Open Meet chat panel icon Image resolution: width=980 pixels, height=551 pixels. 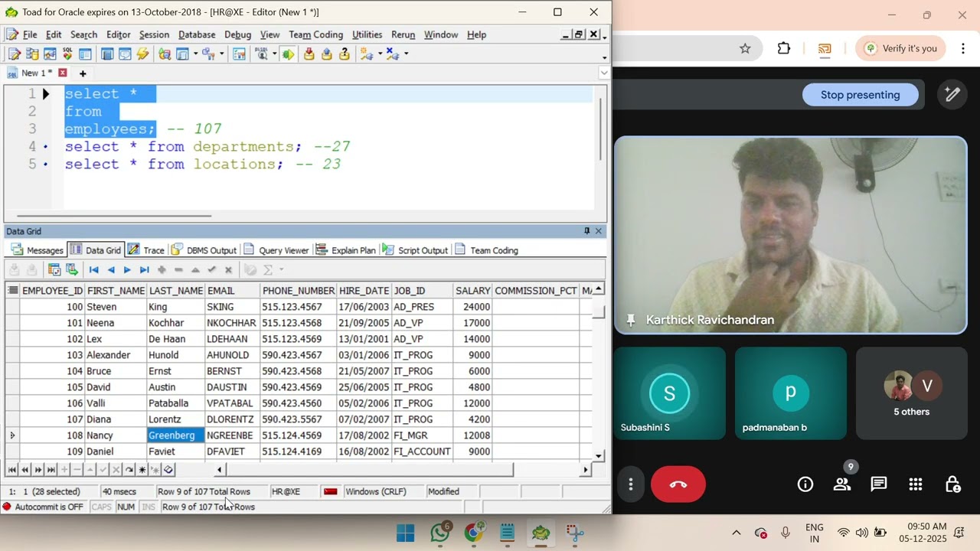(x=878, y=484)
